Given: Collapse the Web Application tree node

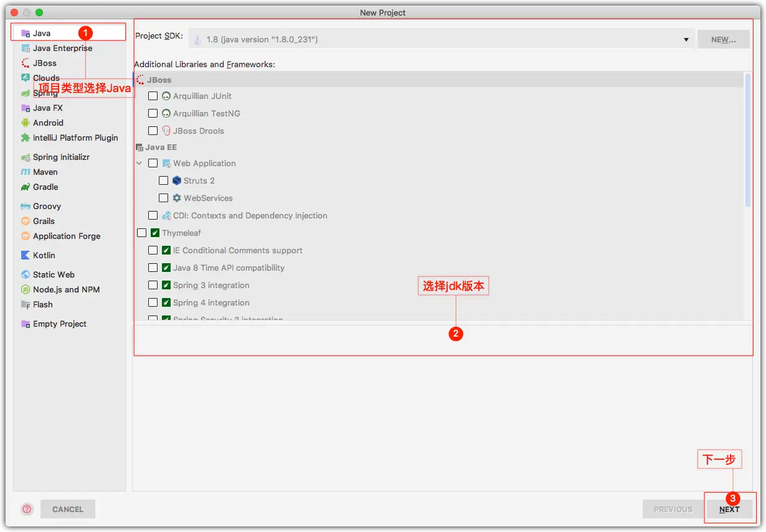Looking at the screenshot, I should pos(139,163).
